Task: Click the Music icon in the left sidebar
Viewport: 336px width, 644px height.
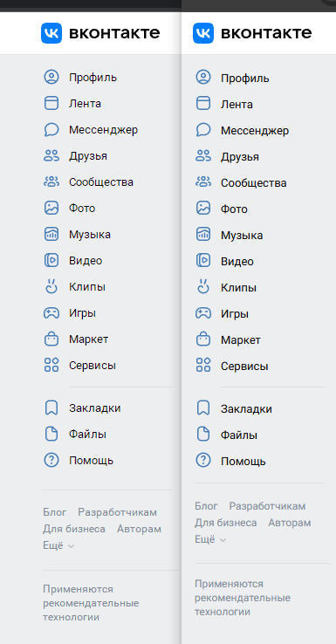Action: click(51, 234)
